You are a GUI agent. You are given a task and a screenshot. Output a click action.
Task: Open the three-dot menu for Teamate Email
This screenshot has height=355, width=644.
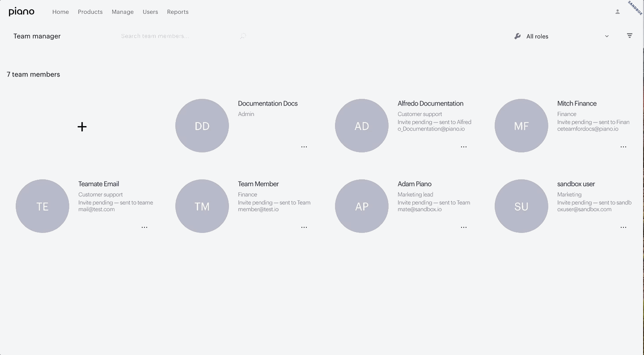[x=144, y=227]
